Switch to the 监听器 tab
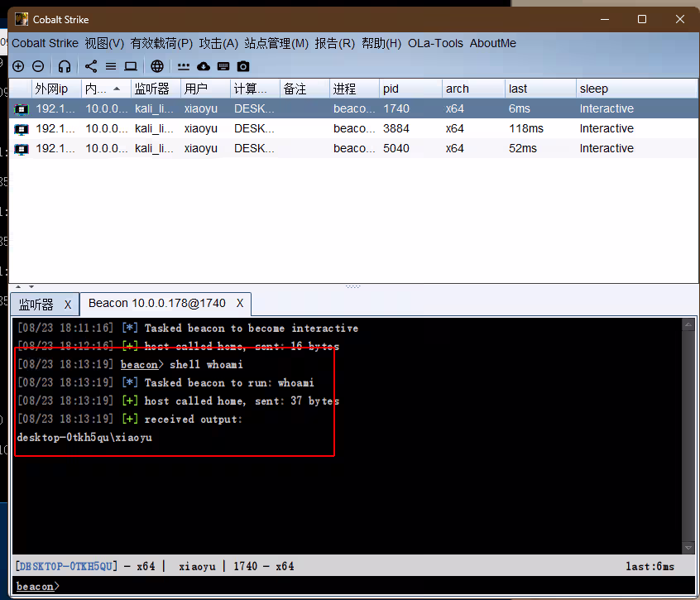 coord(36,305)
